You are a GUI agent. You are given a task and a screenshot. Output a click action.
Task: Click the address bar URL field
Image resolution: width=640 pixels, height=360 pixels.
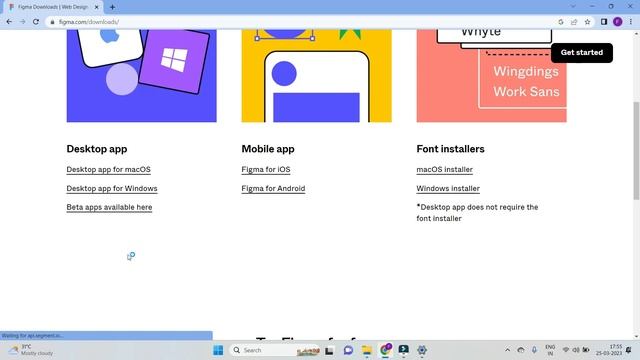click(302, 22)
